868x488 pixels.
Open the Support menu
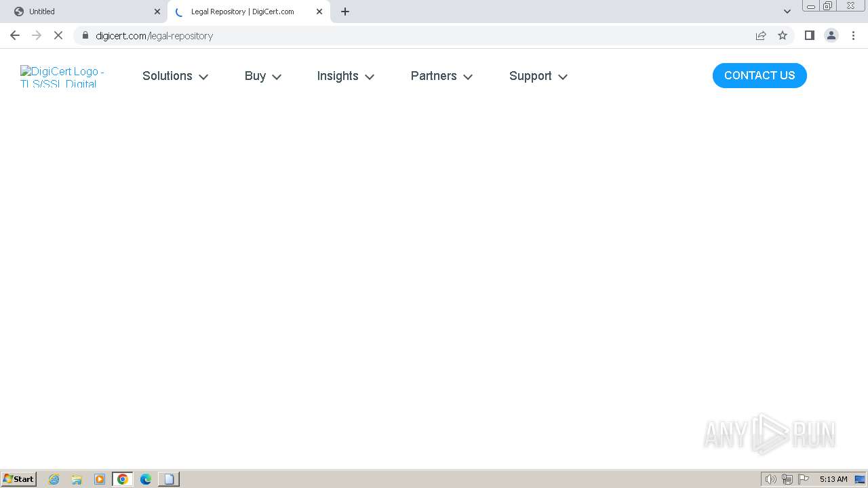click(530, 76)
